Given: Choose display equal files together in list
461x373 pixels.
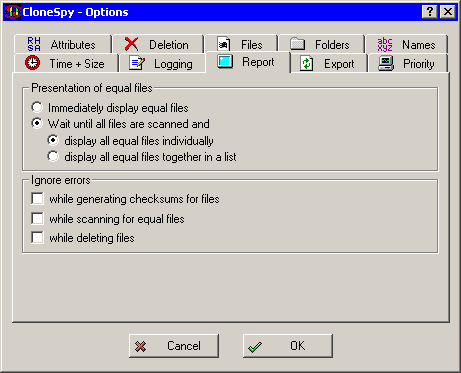Looking at the screenshot, I should pyautogui.click(x=142, y=156).
